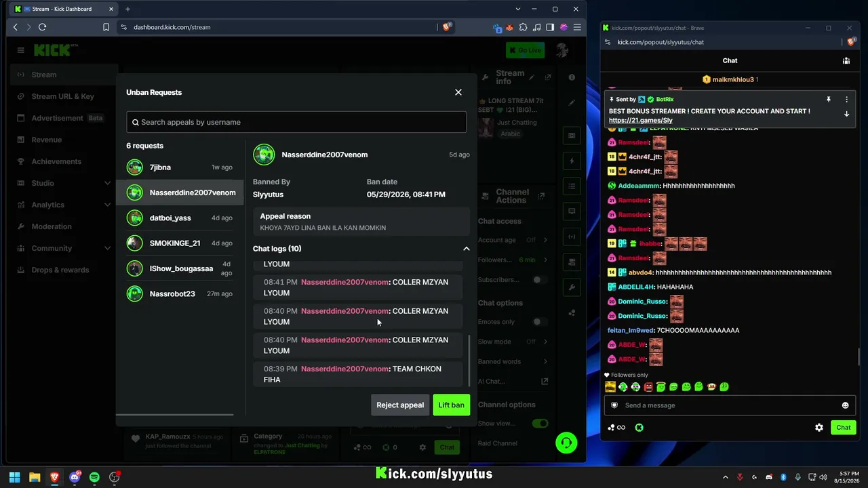Open Nassrobot23 unban request

tap(180, 293)
